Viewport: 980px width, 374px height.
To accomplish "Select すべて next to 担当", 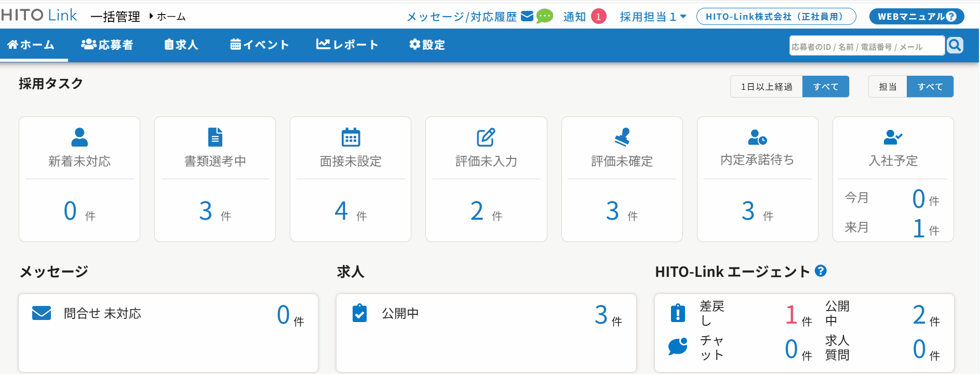I will pos(930,87).
